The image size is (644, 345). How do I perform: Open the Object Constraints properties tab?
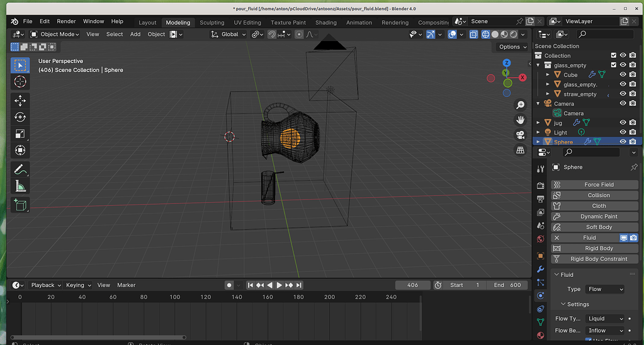(x=541, y=309)
